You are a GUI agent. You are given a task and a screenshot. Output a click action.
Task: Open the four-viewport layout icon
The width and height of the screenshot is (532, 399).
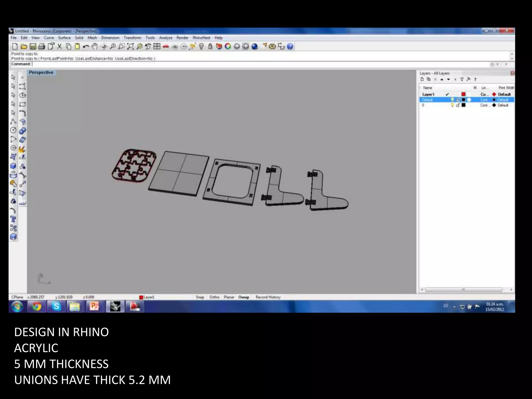[x=157, y=47]
